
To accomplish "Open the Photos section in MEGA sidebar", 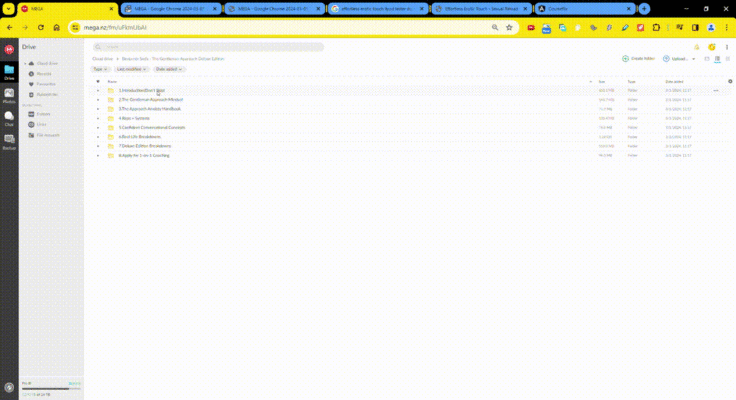I will [9, 95].
